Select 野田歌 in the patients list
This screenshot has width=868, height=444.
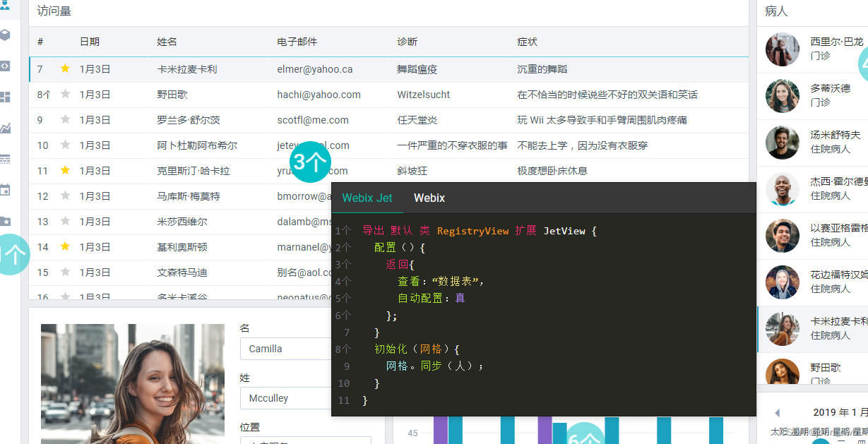[812, 370]
